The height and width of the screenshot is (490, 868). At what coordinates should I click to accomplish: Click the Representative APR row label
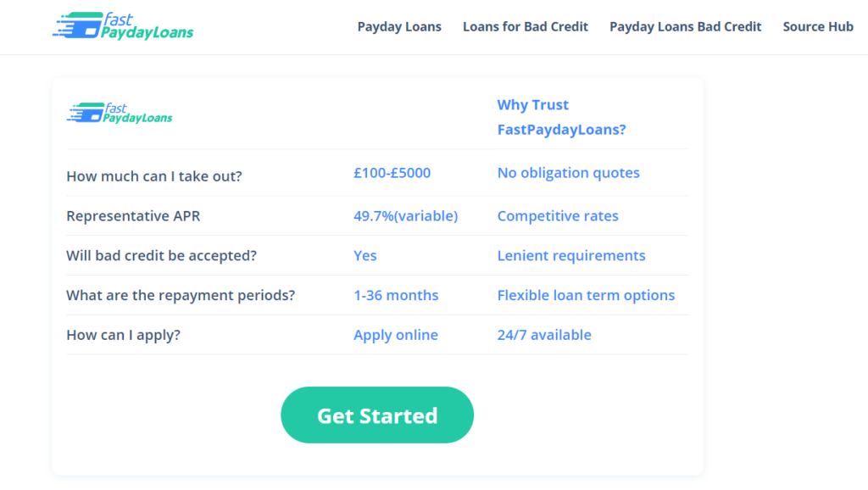click(133, 216)
